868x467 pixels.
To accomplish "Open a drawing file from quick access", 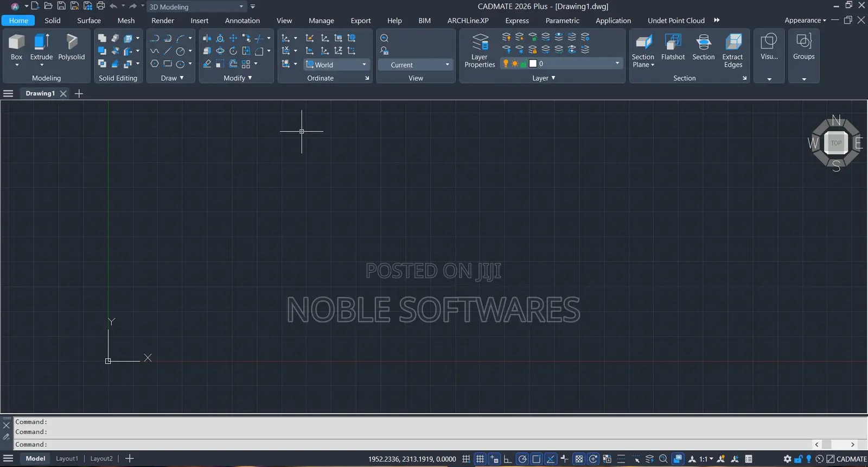I will 48,6.
